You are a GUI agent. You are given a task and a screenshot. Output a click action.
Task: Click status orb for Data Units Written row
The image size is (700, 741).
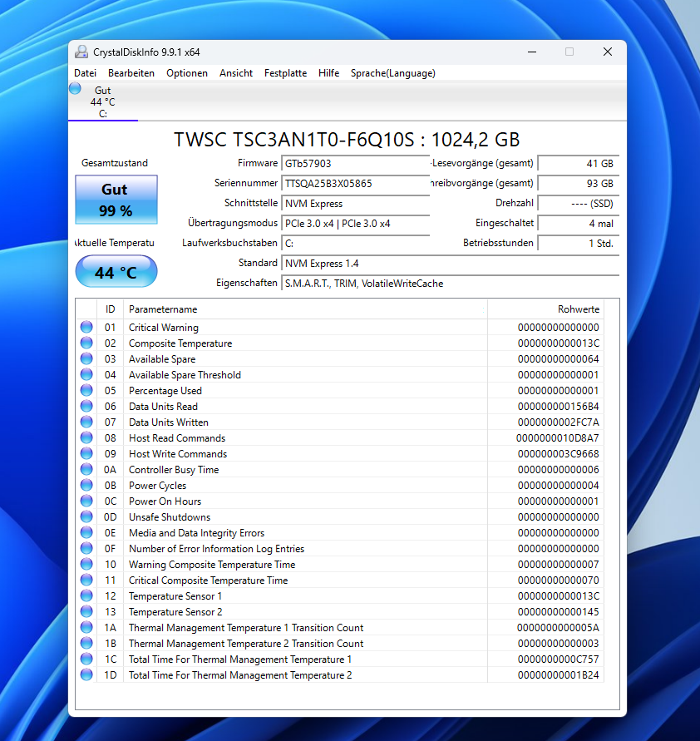coord(86,422)
